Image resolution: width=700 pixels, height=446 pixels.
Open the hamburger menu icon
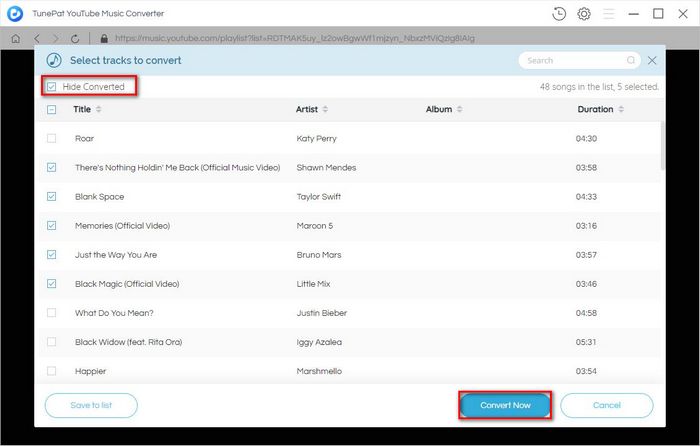point(608,14)
